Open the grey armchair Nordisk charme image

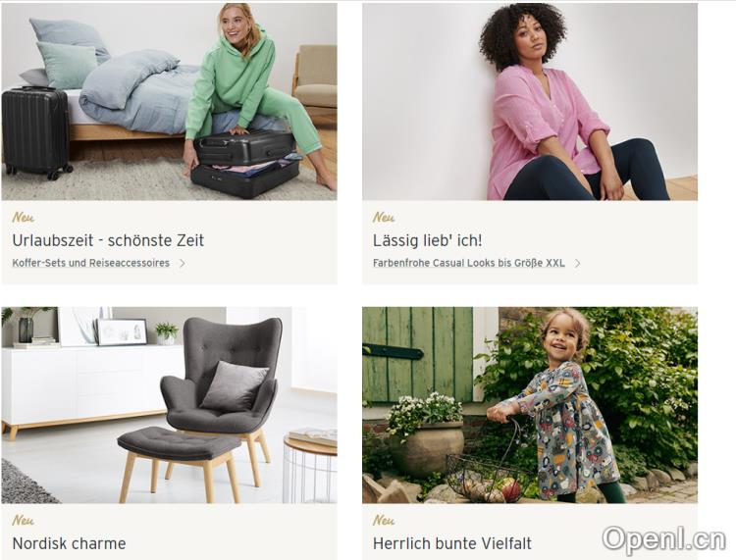coord(169,405)
